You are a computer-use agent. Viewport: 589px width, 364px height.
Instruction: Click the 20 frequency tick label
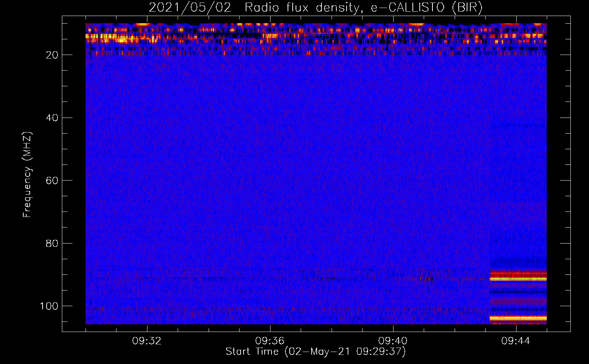click(52, 55)
